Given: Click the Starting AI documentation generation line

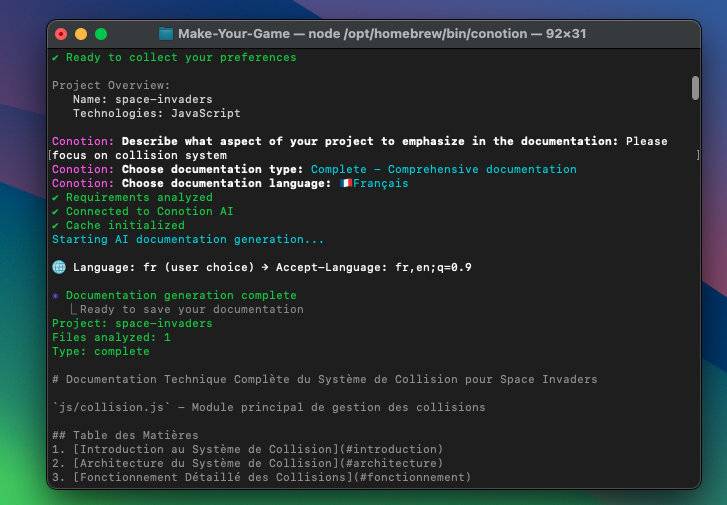Looking at the screenshot, I should pos(188,240).
